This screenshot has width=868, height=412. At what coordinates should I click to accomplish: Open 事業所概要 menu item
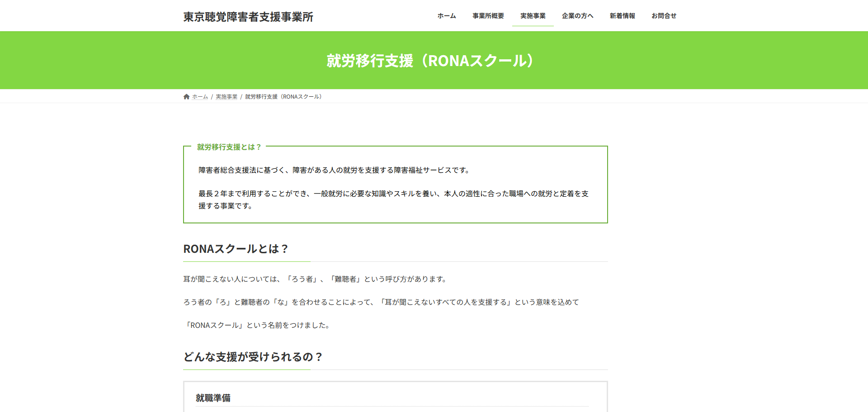[488, 16]
